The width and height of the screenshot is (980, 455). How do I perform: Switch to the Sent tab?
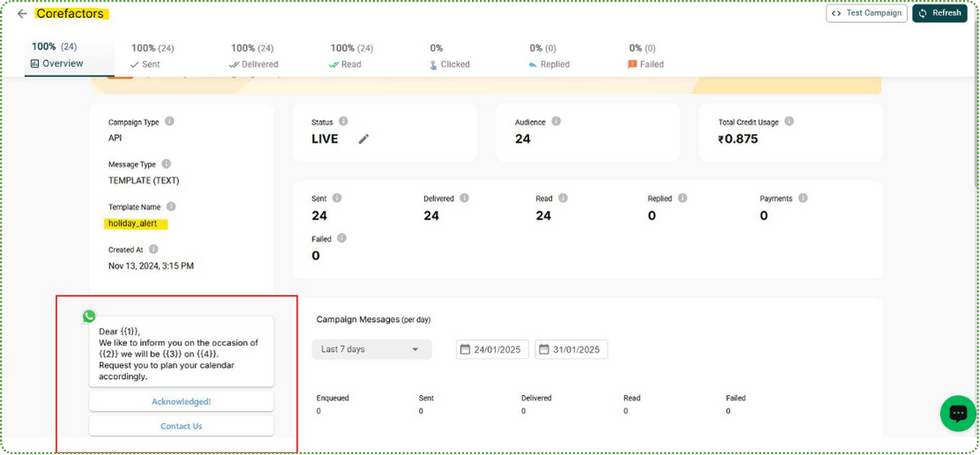click(152, 56)
